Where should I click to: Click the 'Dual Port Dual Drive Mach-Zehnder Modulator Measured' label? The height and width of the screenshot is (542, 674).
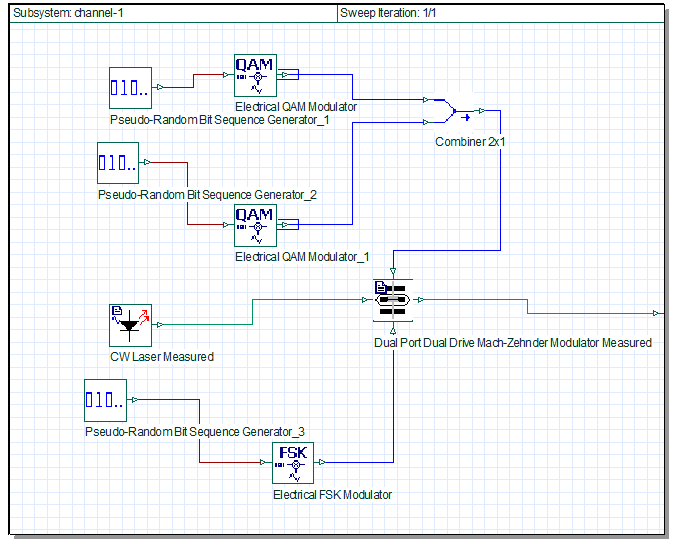(x=513, y=343)
